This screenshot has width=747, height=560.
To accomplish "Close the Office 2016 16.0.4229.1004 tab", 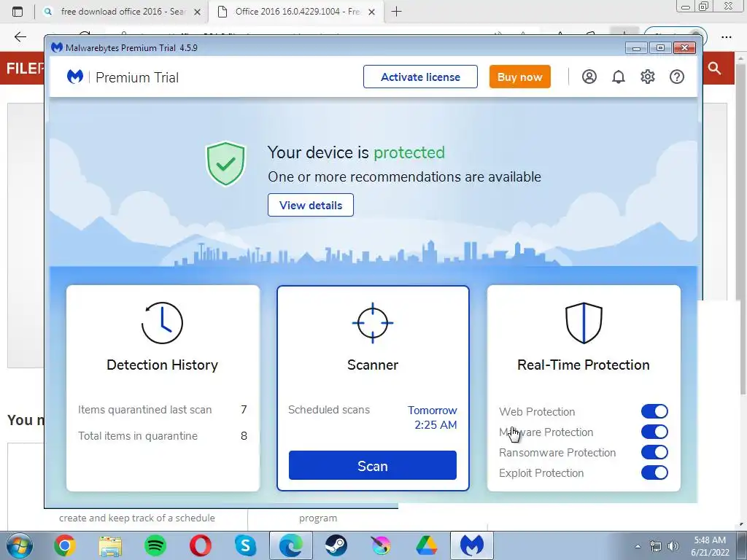I will [372, 12].
